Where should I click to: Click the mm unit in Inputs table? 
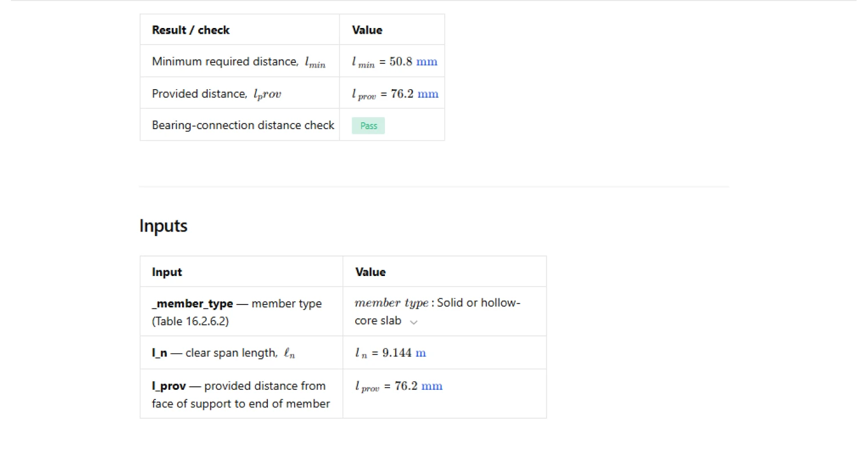click(431, 386)
